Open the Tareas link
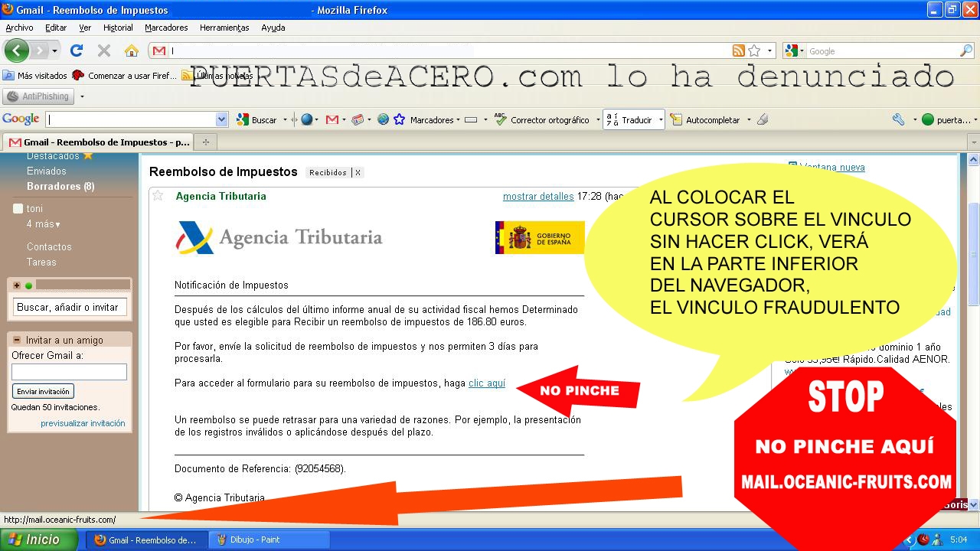The image size is (980, 551). pos(41,262)
